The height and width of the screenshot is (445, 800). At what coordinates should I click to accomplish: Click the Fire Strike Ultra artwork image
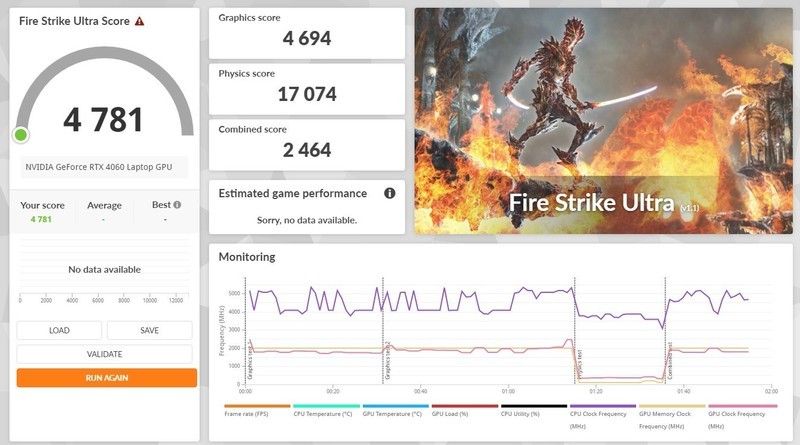click(603, 121)
